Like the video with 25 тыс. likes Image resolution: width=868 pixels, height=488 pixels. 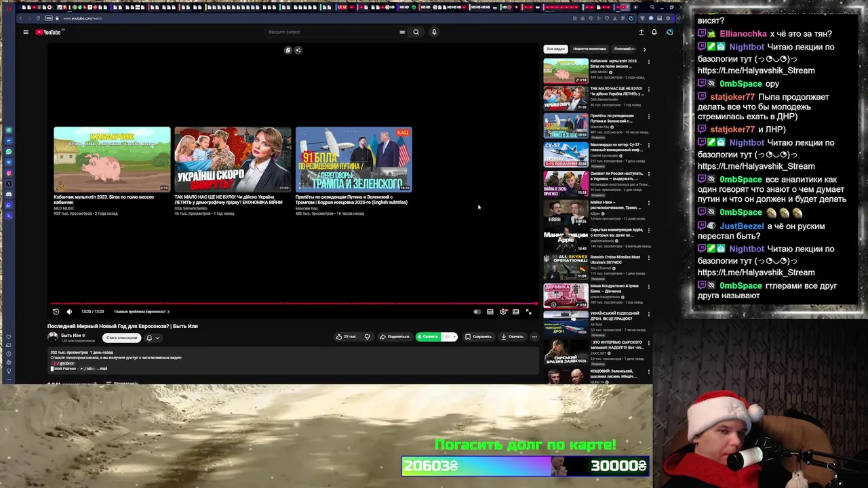[x=346, y=337]
